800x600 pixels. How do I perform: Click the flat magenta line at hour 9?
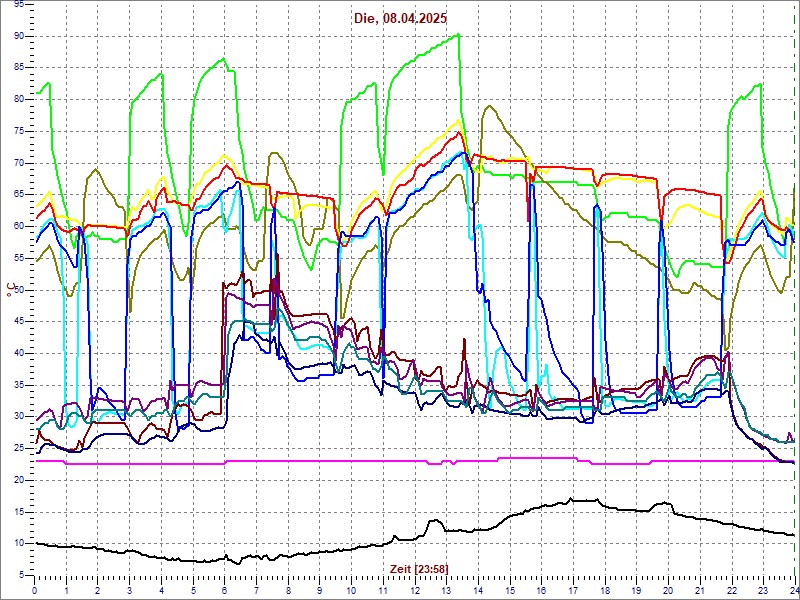point(320,462)
